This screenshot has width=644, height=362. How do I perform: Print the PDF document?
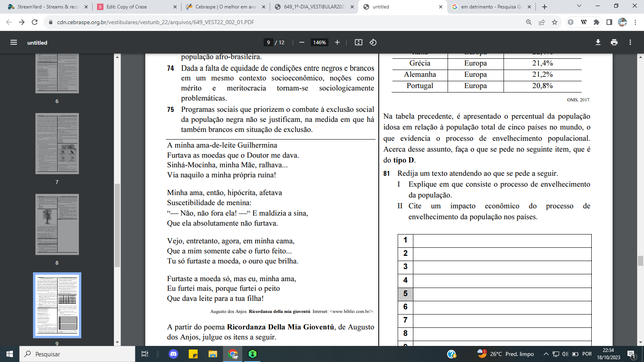[614, 42]
